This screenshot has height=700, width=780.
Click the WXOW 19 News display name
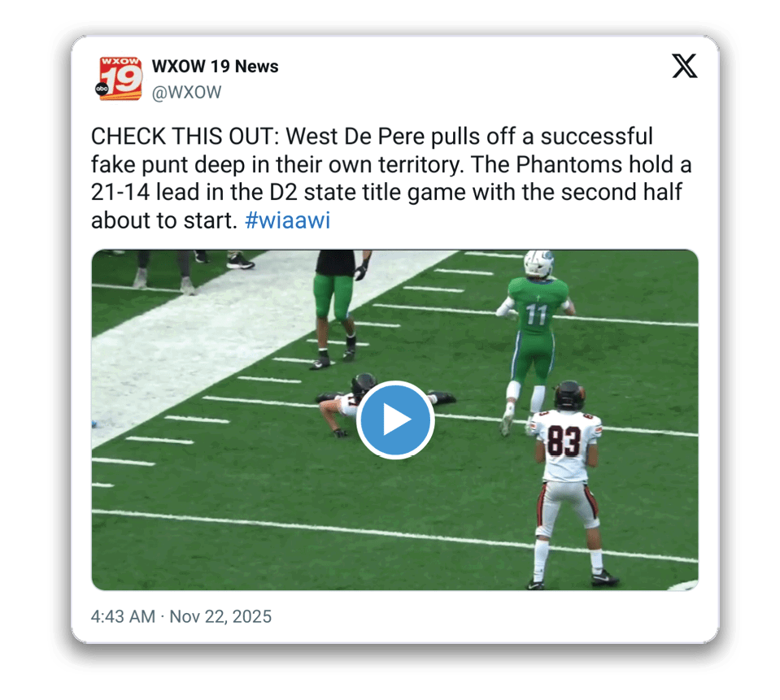[215, 66]
